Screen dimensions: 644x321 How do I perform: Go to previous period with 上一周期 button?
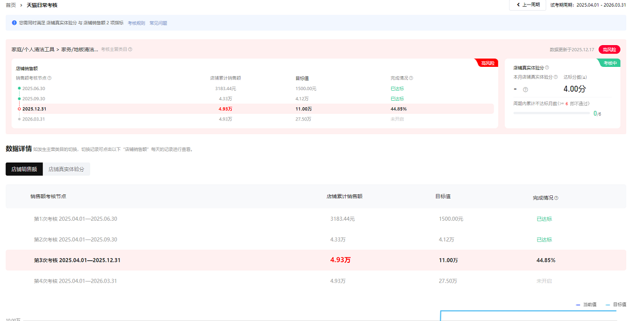pos(527,5)
